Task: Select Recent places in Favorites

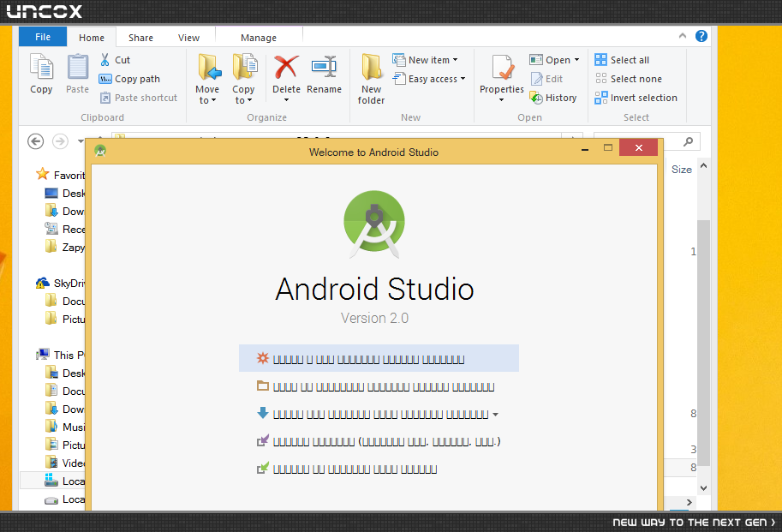Action: (x=65, y=229)
